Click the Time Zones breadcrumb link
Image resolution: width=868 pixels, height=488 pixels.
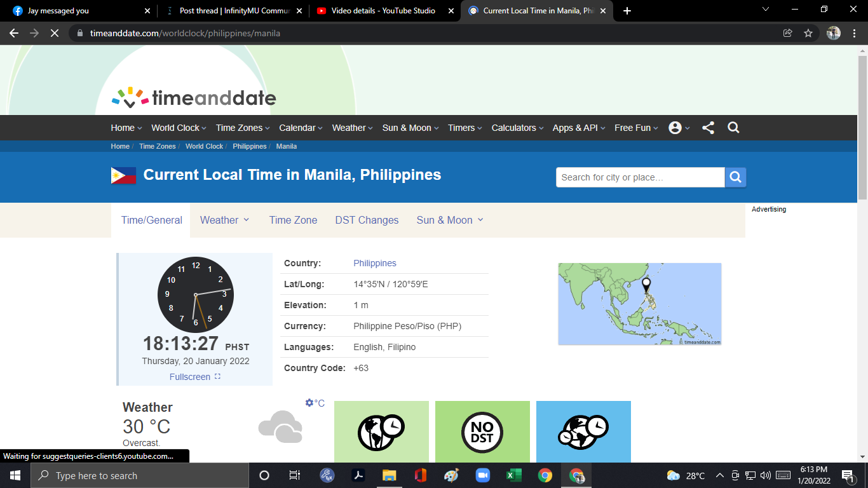(x=157, y=146)
